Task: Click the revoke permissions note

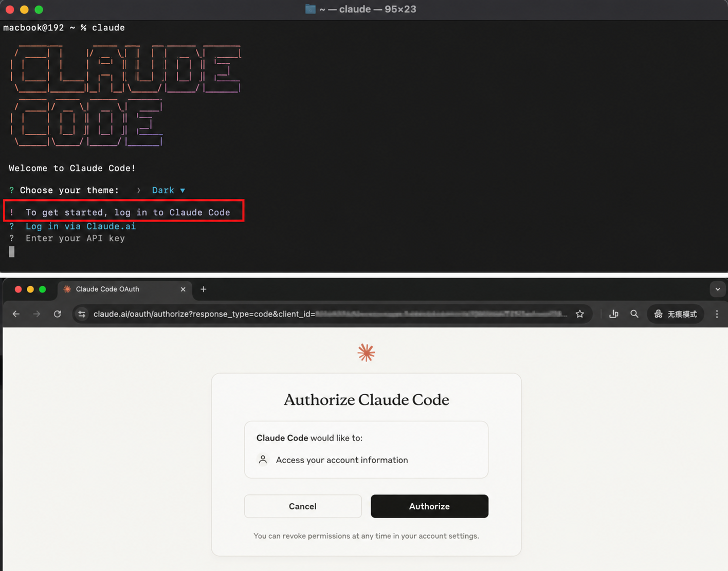Action: [366, 536]
